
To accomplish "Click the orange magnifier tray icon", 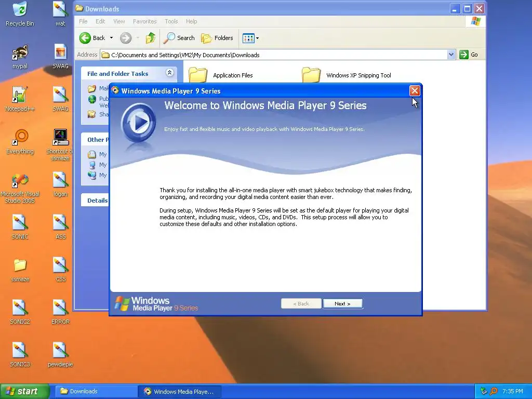I will 494,391.
